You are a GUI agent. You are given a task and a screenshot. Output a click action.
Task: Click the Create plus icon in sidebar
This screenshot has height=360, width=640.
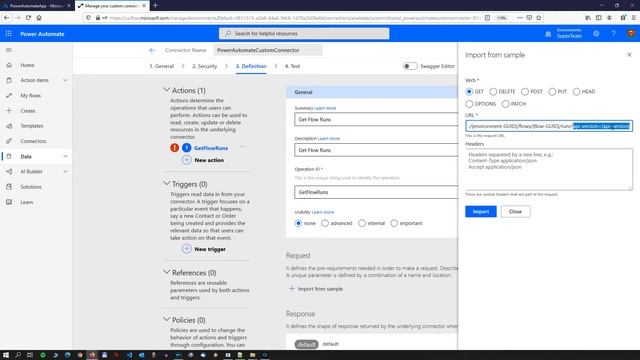click(9, 111)
